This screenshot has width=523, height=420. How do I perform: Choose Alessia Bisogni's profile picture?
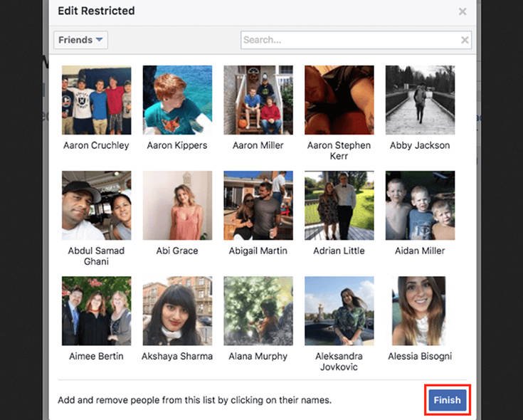420,311
